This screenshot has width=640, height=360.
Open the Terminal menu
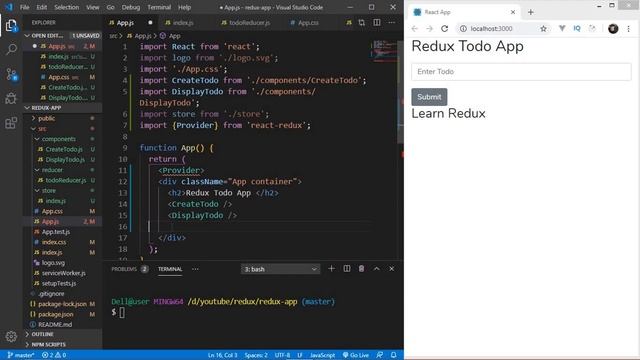point(159,7)
